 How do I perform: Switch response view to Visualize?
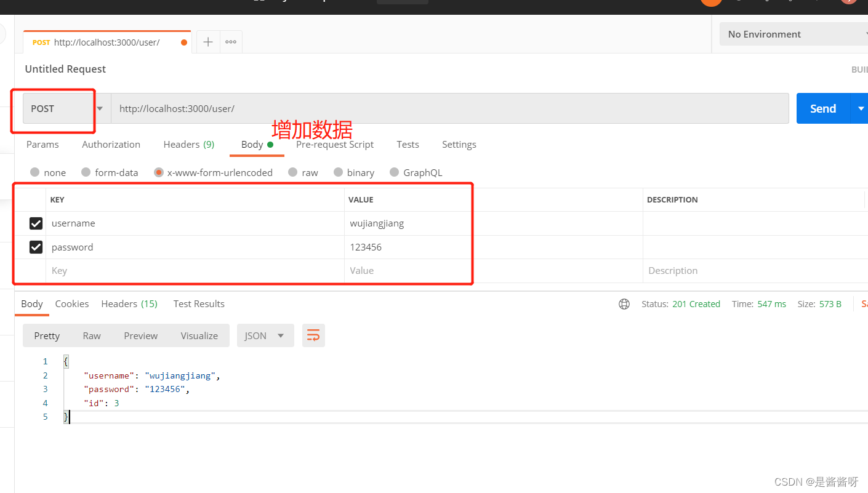[199, 335]
